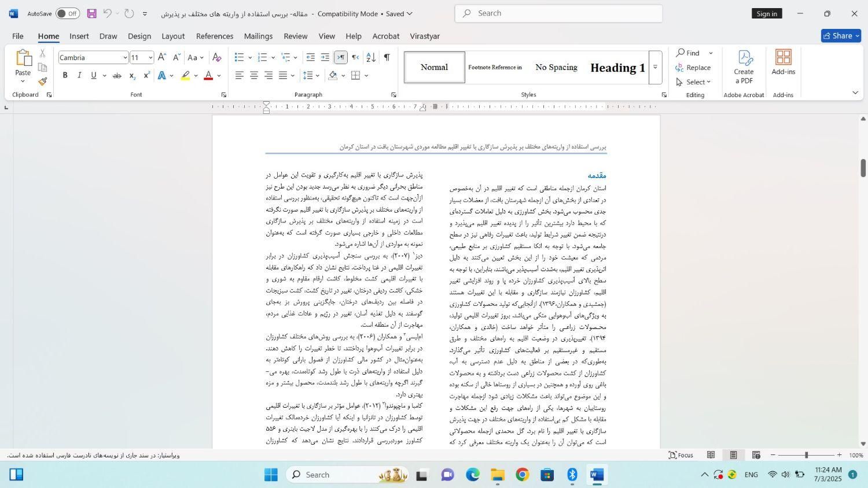The height and width of the screenshot is (488, 868).
Task: Apply No Spacing style
Action: (x=556, y=67)
